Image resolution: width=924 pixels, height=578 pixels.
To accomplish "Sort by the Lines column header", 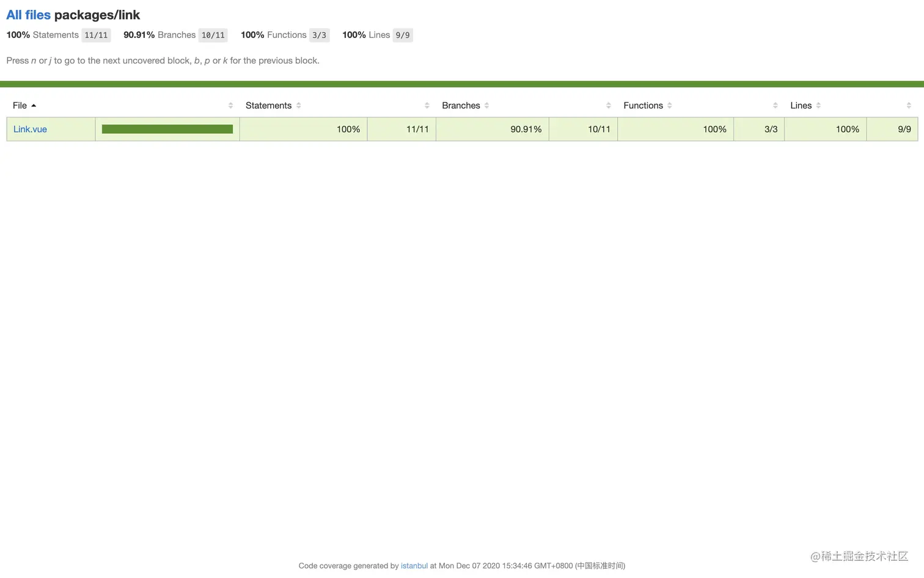I will pyautogui.click(x=801, y=105).
